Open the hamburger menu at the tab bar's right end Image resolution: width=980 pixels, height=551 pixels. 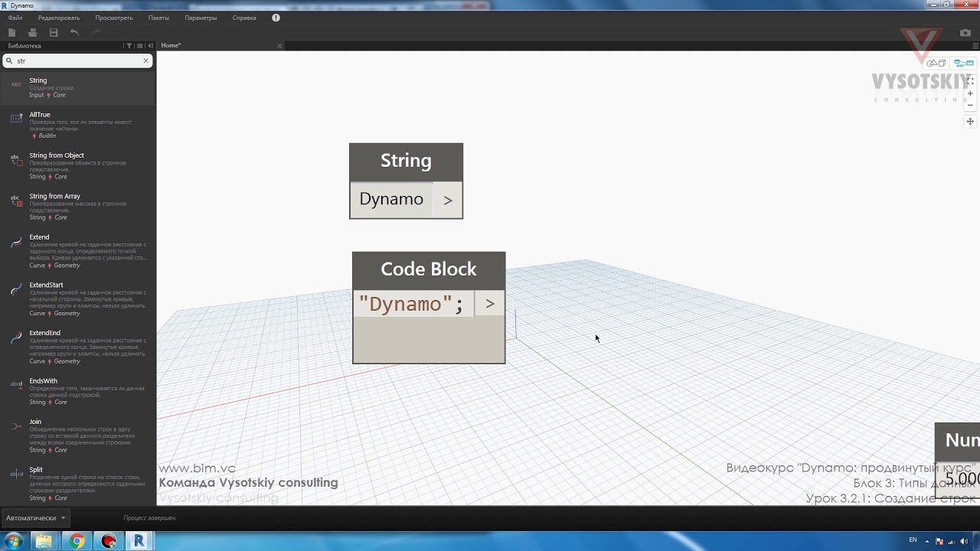coord(975,46)
